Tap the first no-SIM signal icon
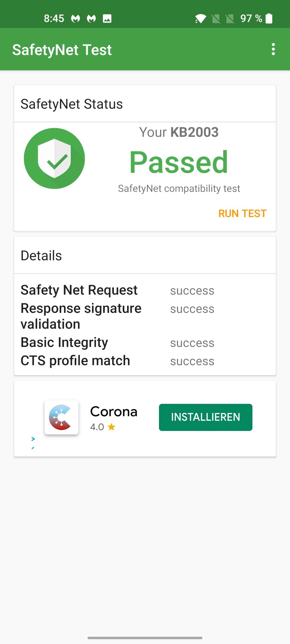The width and height of the screenshot is (290, 644). click(216, 19)
